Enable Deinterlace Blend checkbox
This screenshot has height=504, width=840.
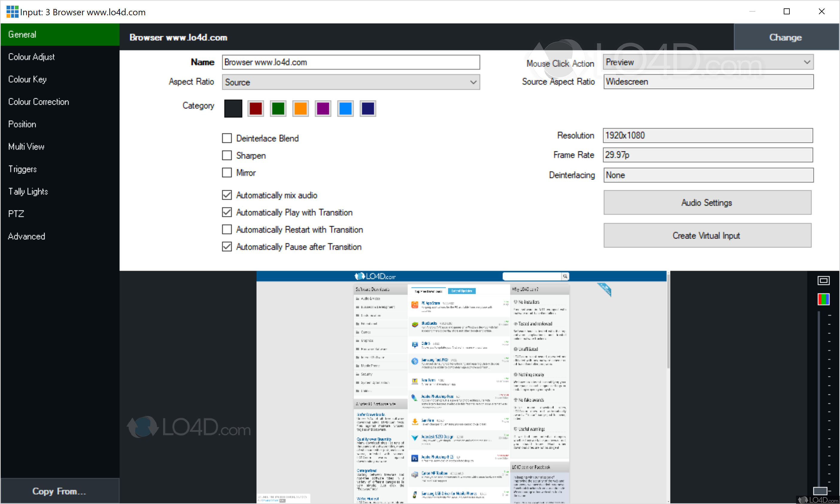[x=227, y=138]
